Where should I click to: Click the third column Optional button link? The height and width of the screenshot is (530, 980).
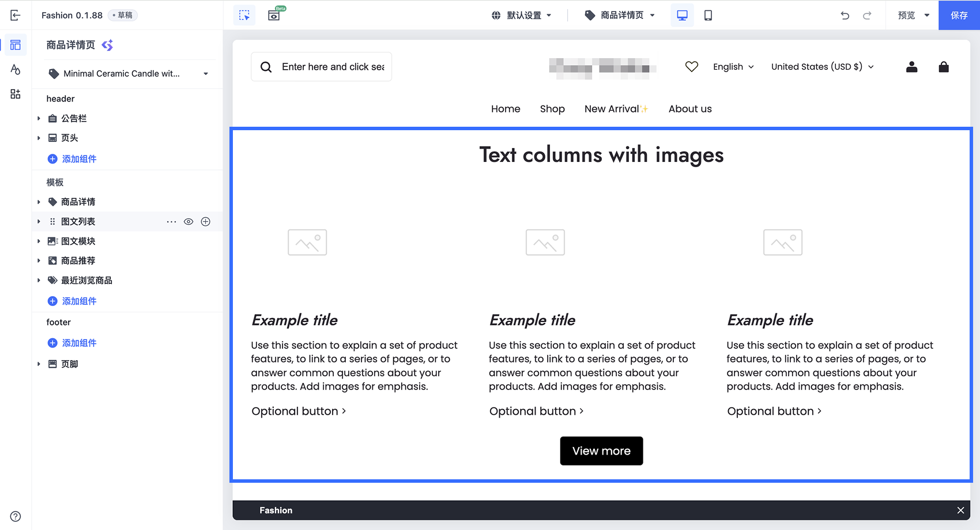point(774,411)
